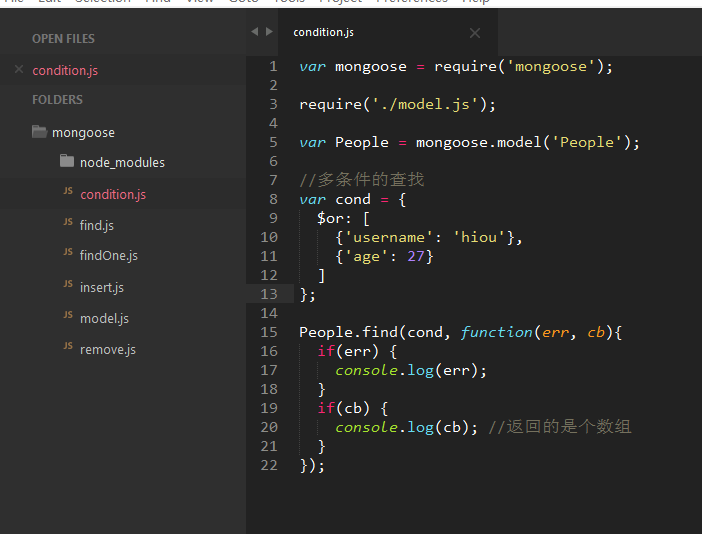702x534 pixels.
Task: Select condition.js under Open Files
Action: point(65,70)
